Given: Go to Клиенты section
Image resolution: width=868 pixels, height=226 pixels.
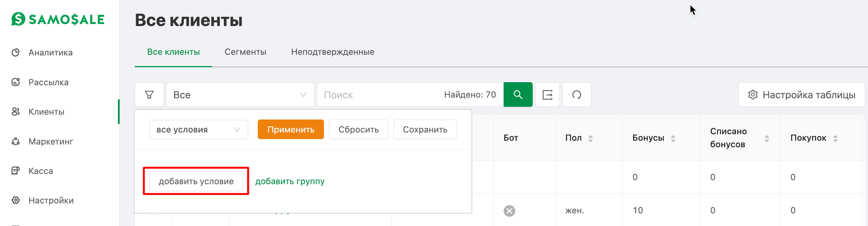Looking at the screenshot, I should pos(46,112).
